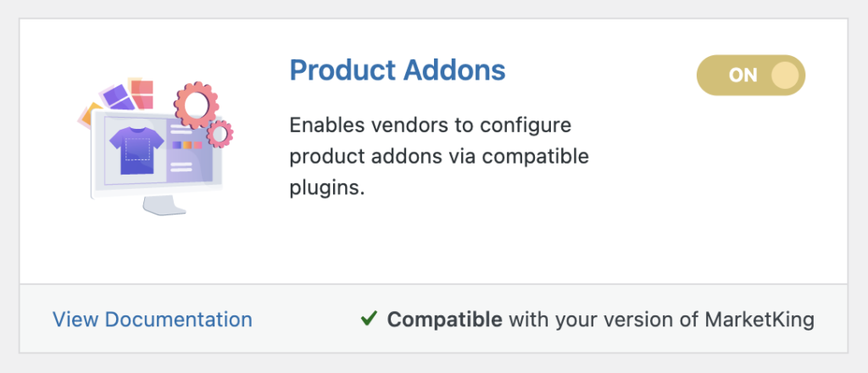Turn off the Product Addons ON toggle
Image resolution: width=868 pixels, height=373 pixels.
[751, 75]
